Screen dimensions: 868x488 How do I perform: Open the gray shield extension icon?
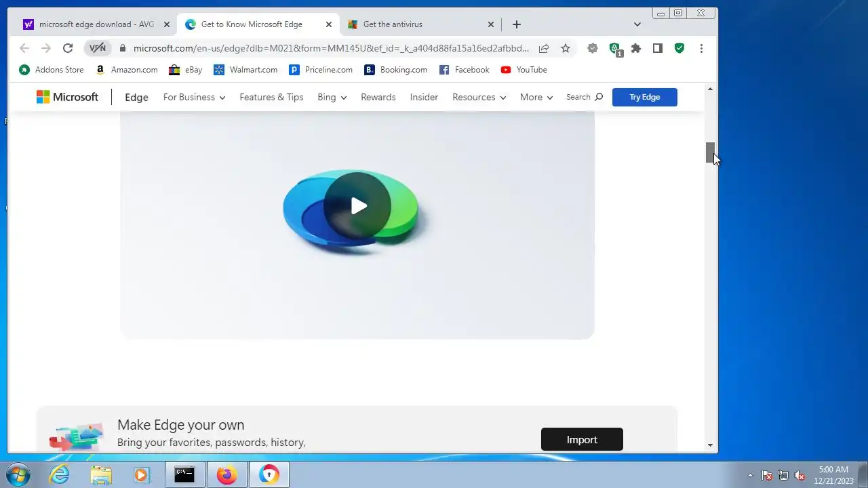pyautogui.click(x=593, y=48)
